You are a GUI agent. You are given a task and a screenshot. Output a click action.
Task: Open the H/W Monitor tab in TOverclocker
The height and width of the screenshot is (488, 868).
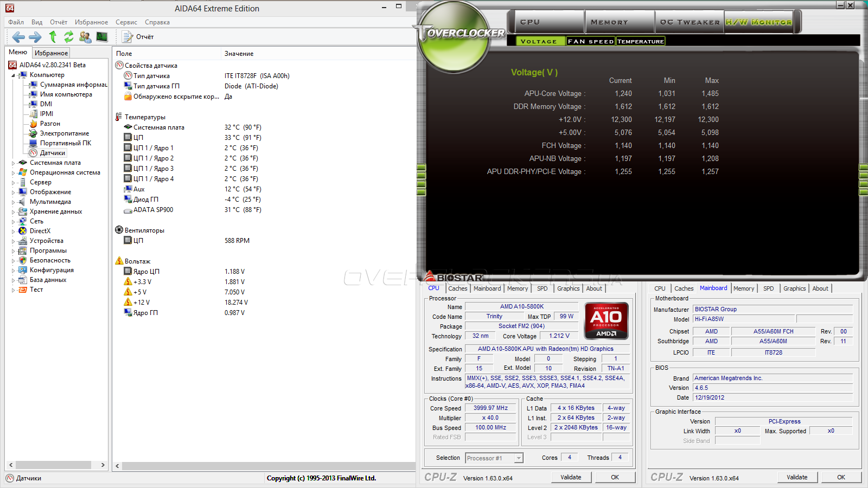(x=759, y=22)
